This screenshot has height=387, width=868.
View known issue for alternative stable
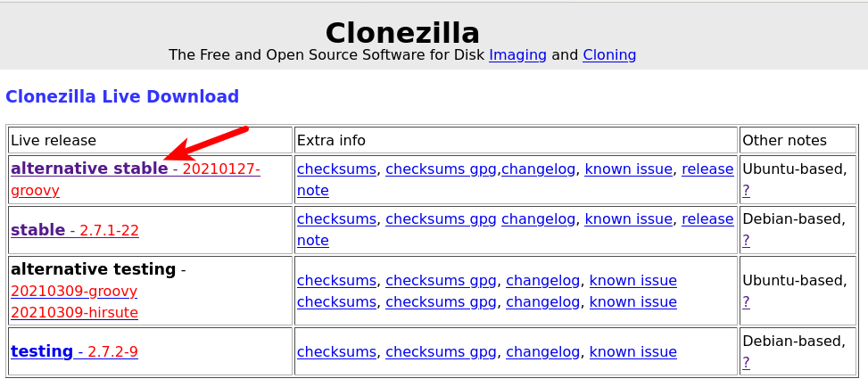pos(628,169)
